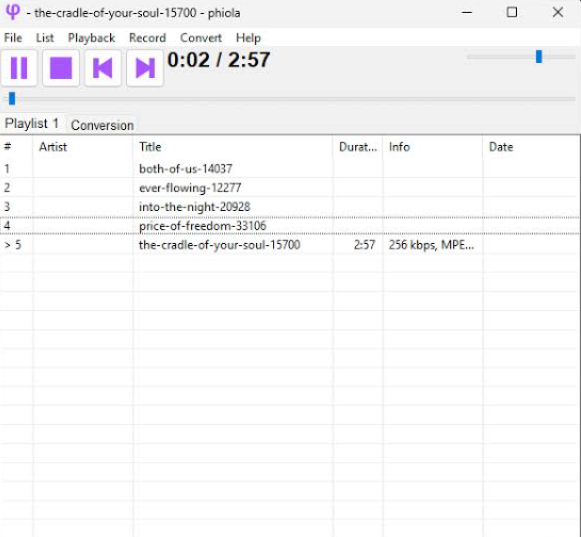Sort by the Artist column header
Viewport: 581px width, 537px height.
pos(83,147)
